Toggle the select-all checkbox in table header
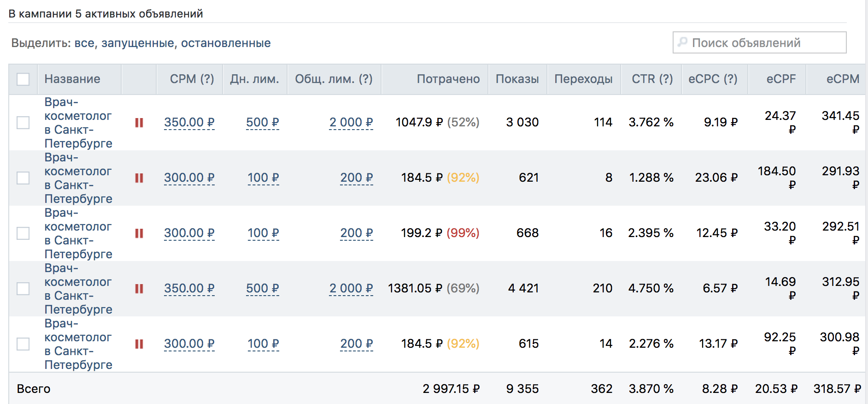 coord(23,79)
